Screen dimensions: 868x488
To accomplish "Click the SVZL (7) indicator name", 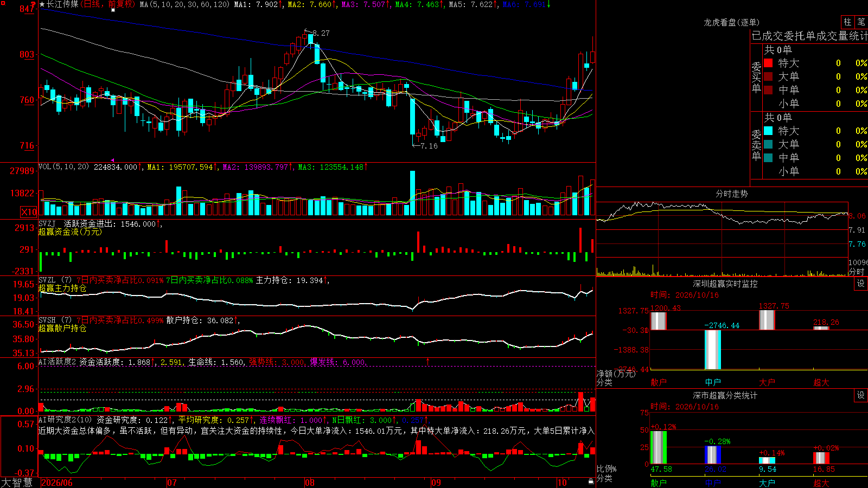I will click(x=55, y=280).
